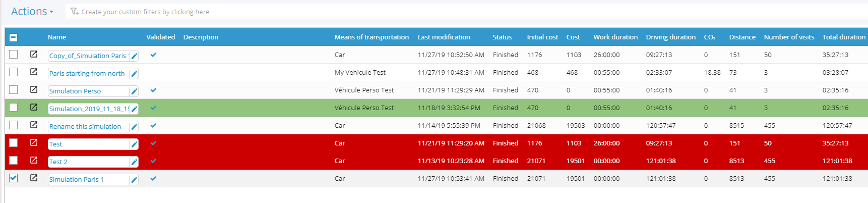Uncheck the Simulation Paris 1 checkbox
Screen dimensions: 868x203
[x=14, y=178]
